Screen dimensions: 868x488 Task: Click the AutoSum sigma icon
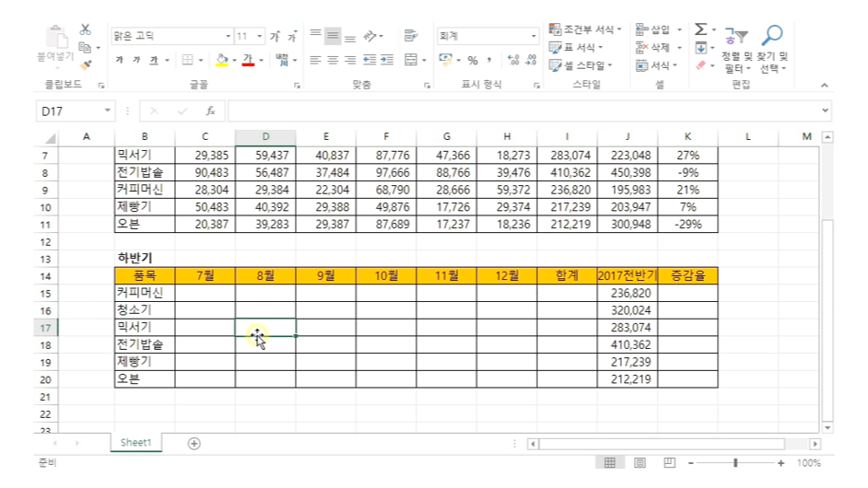pyautogui.click(x=700, y=29)
